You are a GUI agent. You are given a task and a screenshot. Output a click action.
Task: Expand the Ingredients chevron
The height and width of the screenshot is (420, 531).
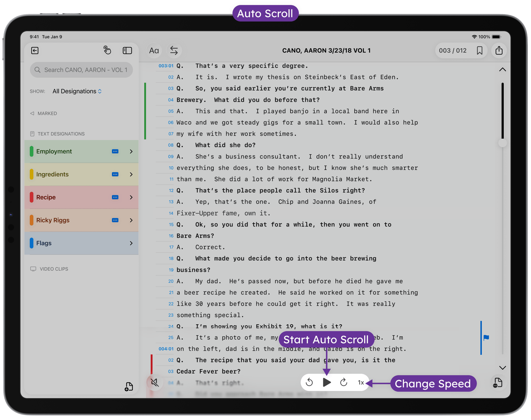131,175
